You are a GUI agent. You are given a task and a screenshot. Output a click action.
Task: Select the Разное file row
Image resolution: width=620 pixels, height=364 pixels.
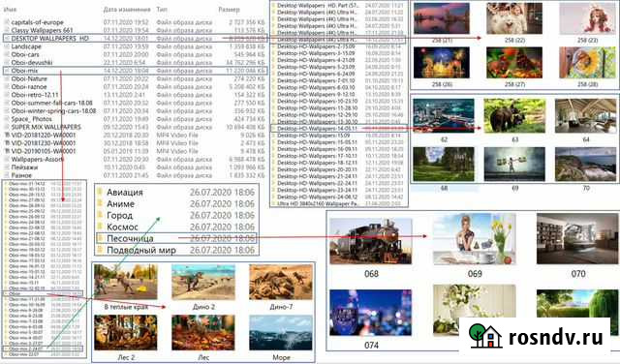tap(135, 175)
